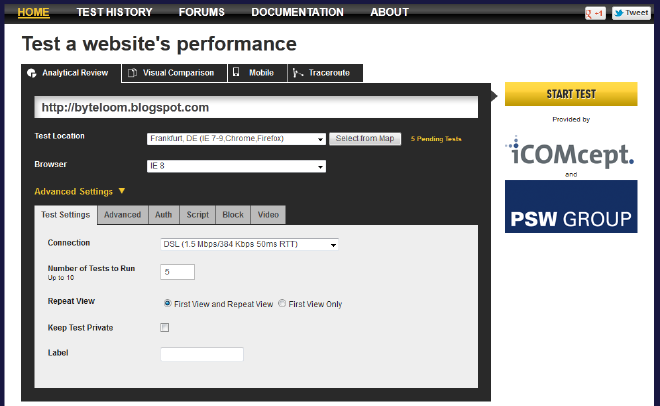660x406 pixels.
Task: Open the Test Location dropdown
Action: [236, 139]
